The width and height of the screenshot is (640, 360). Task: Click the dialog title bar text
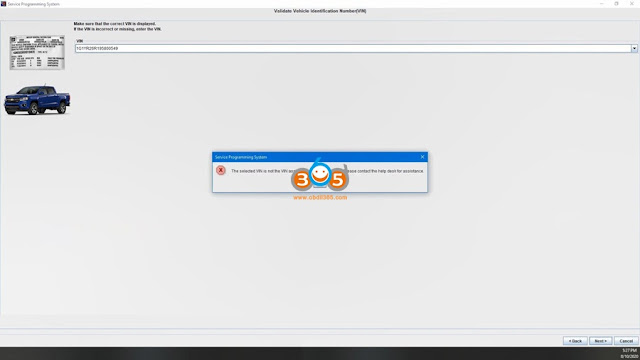(x=241, y=157)
